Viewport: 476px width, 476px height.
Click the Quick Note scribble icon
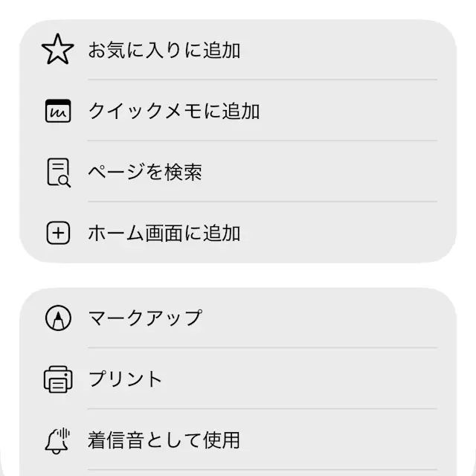[57, 112]
